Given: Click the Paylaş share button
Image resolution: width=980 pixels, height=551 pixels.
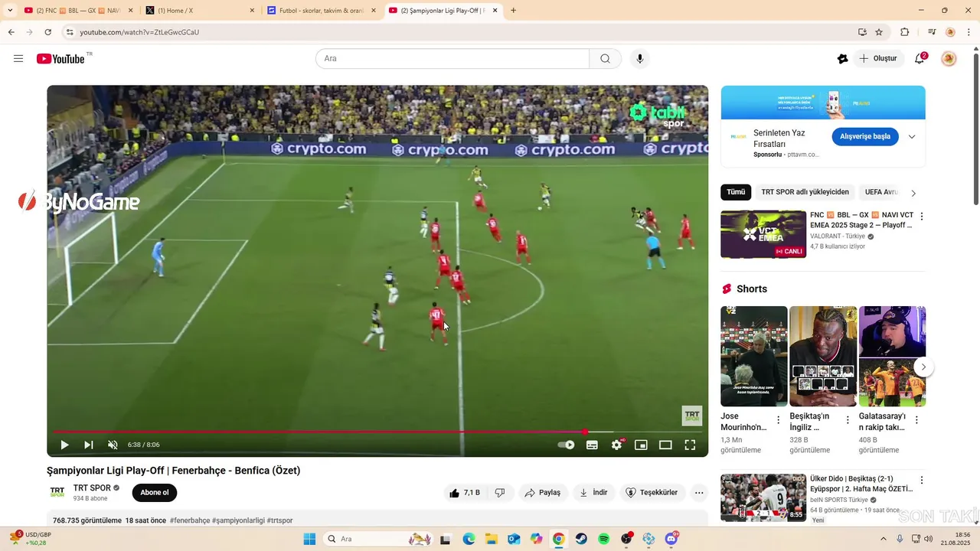Looking at the screenshot, I should [543, 493].
